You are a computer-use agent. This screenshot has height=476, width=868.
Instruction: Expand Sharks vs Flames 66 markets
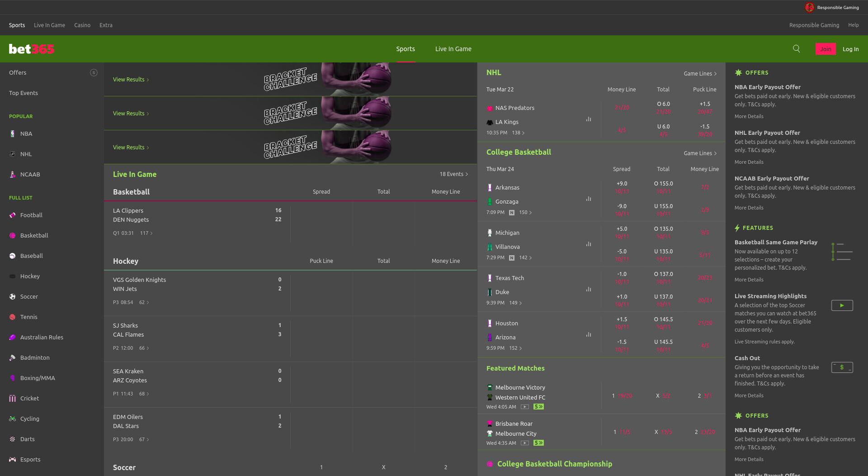tap(144, 348)
